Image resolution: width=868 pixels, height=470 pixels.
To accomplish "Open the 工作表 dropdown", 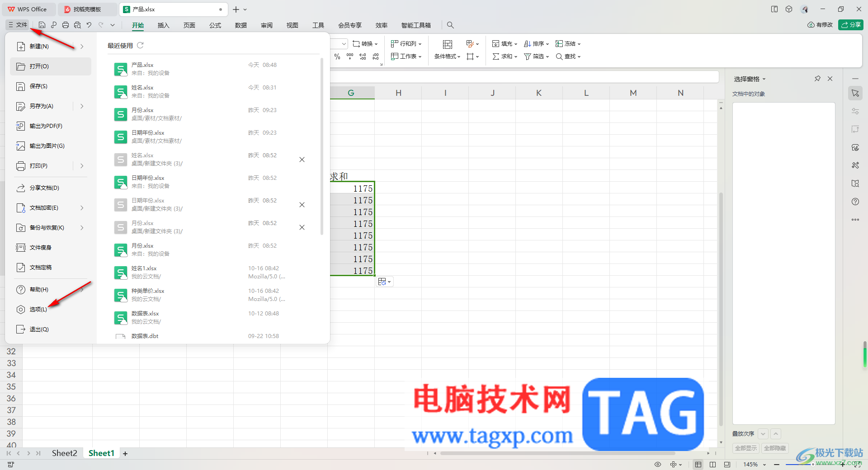I will click(406, 56).
